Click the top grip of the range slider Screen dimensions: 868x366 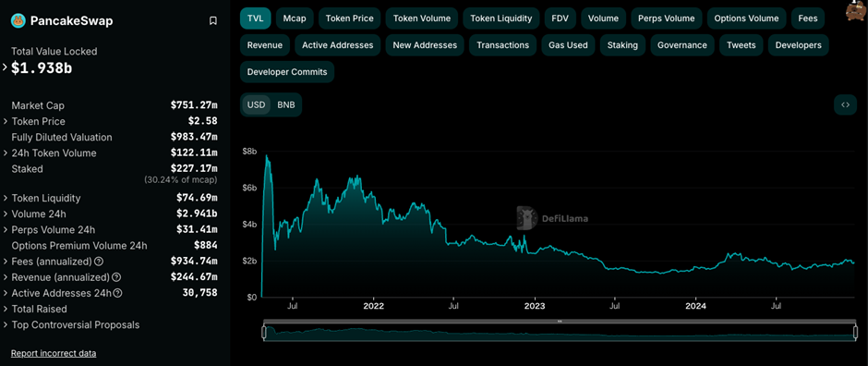point(560,321)
